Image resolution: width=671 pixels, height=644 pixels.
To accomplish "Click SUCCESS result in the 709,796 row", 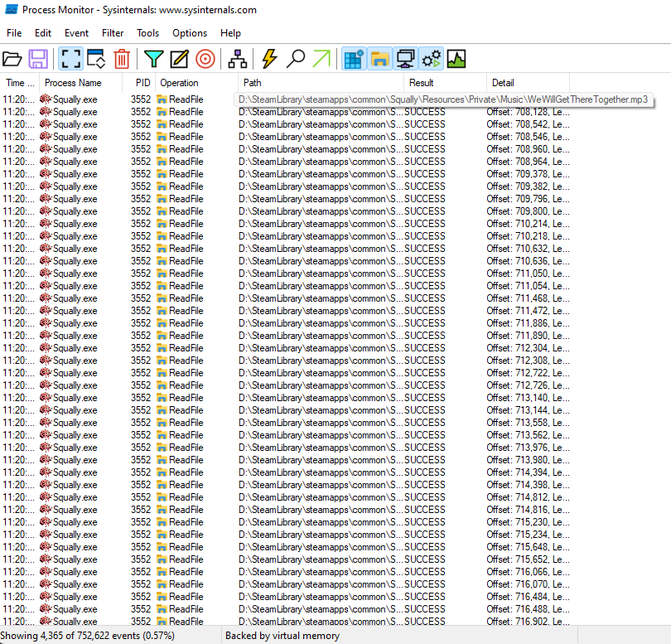I will click(x=424, y=199).
